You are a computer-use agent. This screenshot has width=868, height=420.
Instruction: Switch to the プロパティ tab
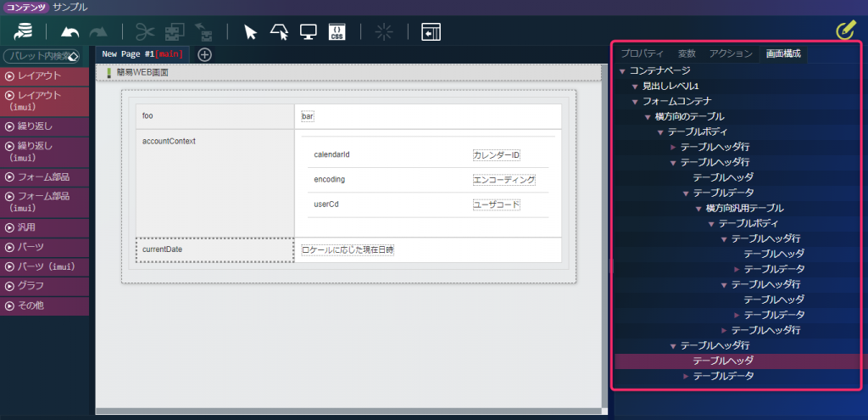click(x=642, y=53)
